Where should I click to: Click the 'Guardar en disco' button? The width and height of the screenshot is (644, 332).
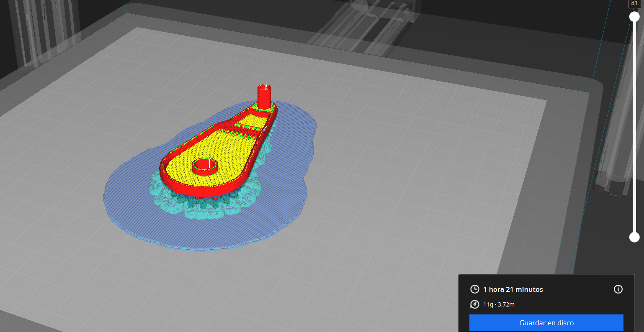click(x=546, y=323)
